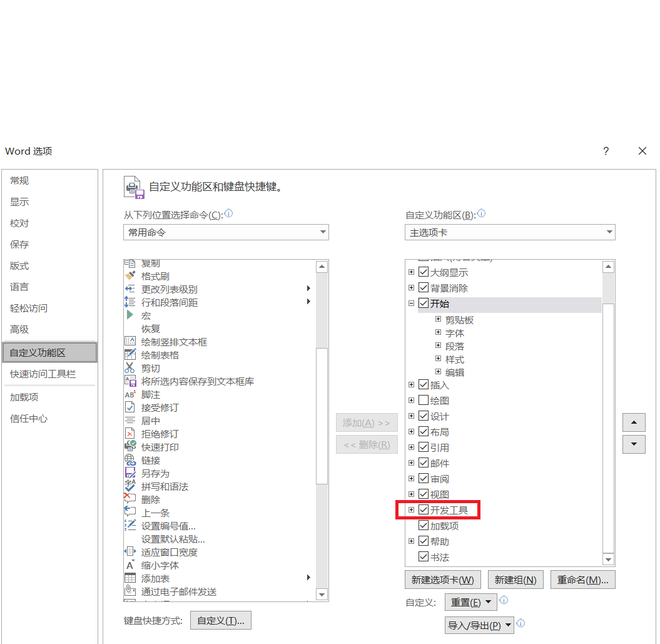Viewport: 660px width, 644px height.
Task: Open the 重置(E) dropdown
Action: pos(470,602)
